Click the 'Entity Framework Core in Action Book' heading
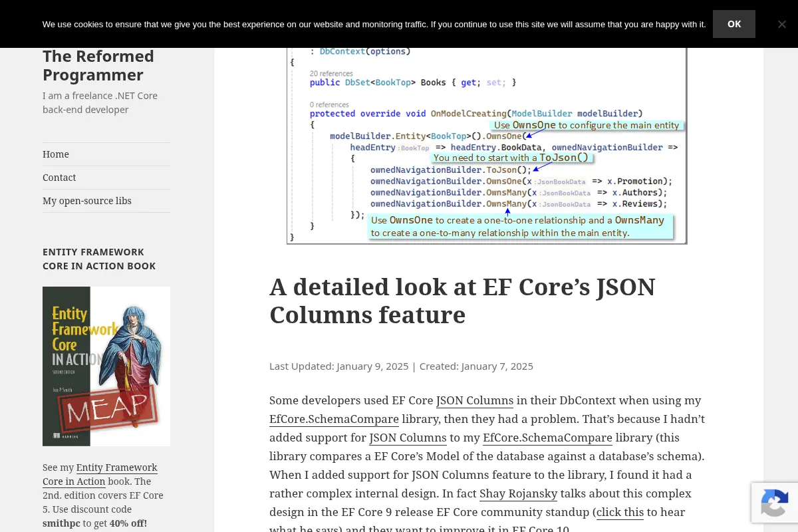 99,259
